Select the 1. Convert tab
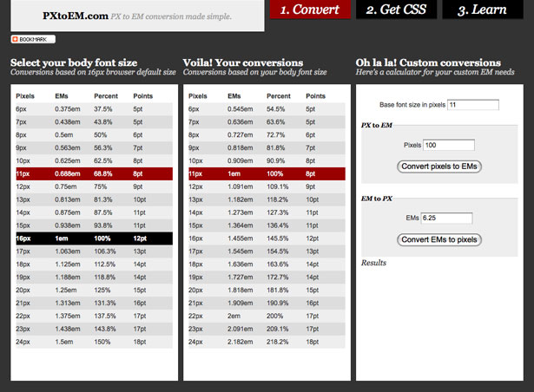Image resolution: width=534 pixels, height=392 pixels. pos(310,10)
